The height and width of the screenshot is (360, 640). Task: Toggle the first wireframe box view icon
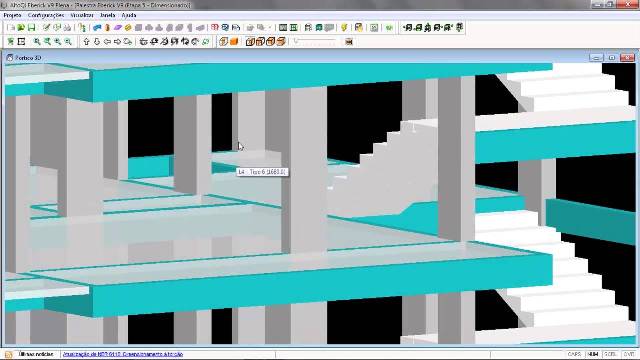coord(250,42)
